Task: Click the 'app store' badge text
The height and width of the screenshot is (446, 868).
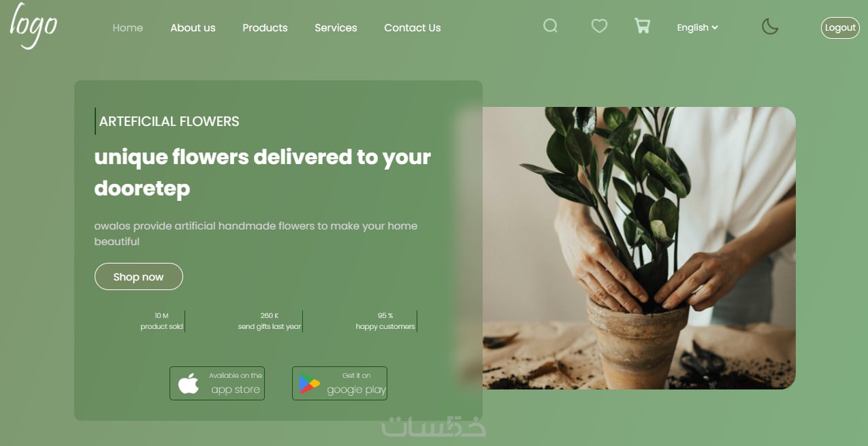Action: coord(236,390)
